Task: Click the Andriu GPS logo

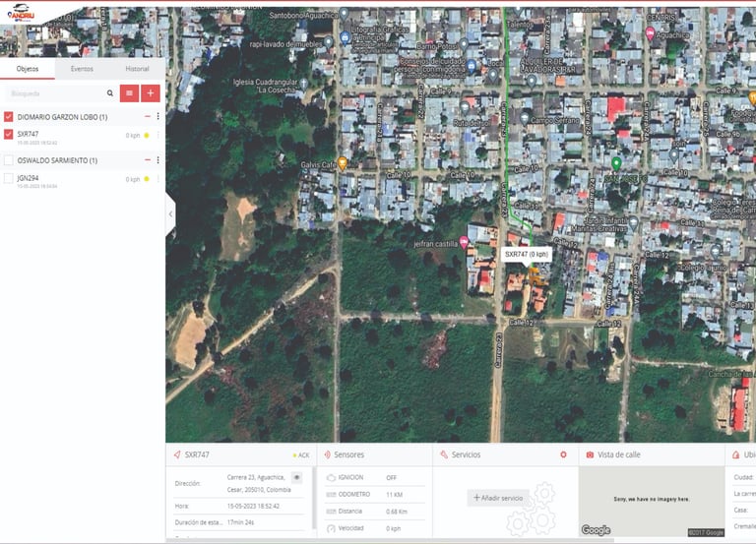Action: pos(22,14)
